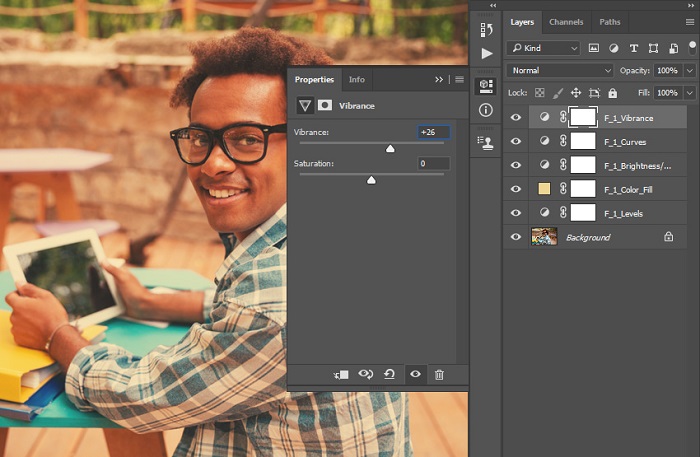
Task: Select the F_1_Curves layer name
Action: coord(625,142)
